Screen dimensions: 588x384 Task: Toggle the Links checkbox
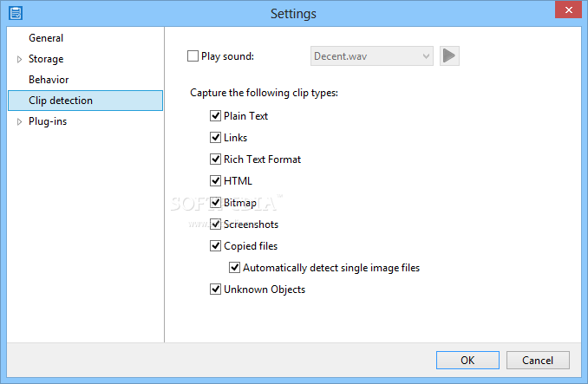tap(215, 138)
